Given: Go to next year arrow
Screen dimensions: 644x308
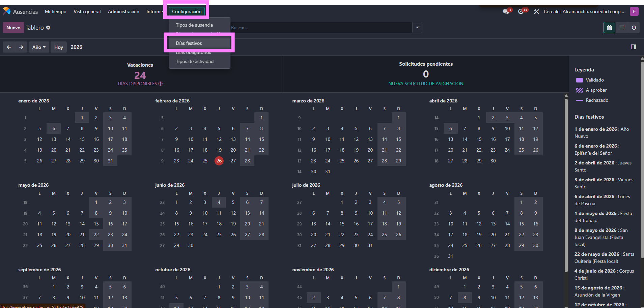Looking at the screenshot, I should click(x=21, y=47).
